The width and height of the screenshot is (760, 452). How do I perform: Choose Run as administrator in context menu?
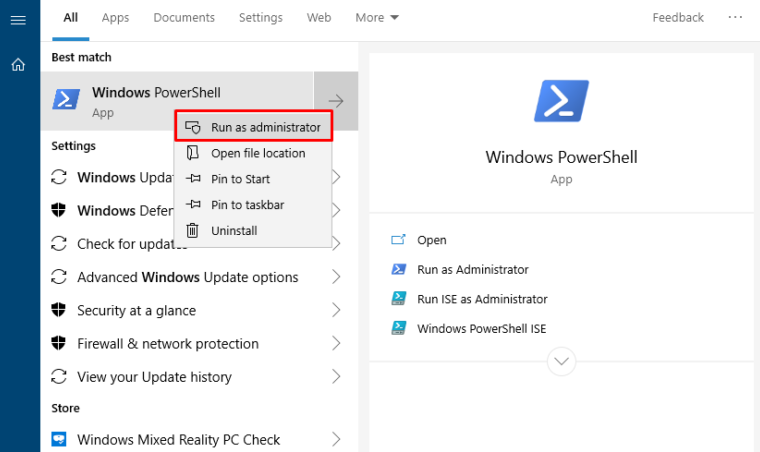click(253, 127)
